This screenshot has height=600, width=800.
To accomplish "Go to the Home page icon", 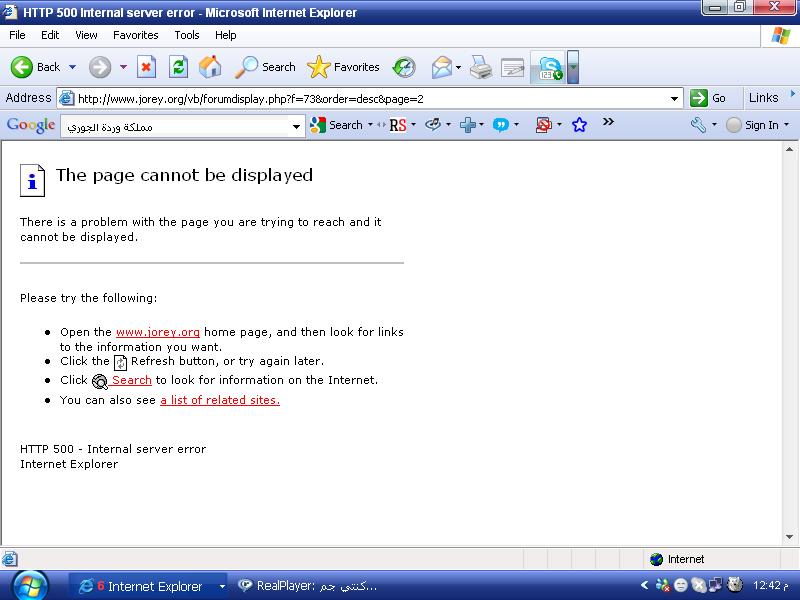I will 210,67.
